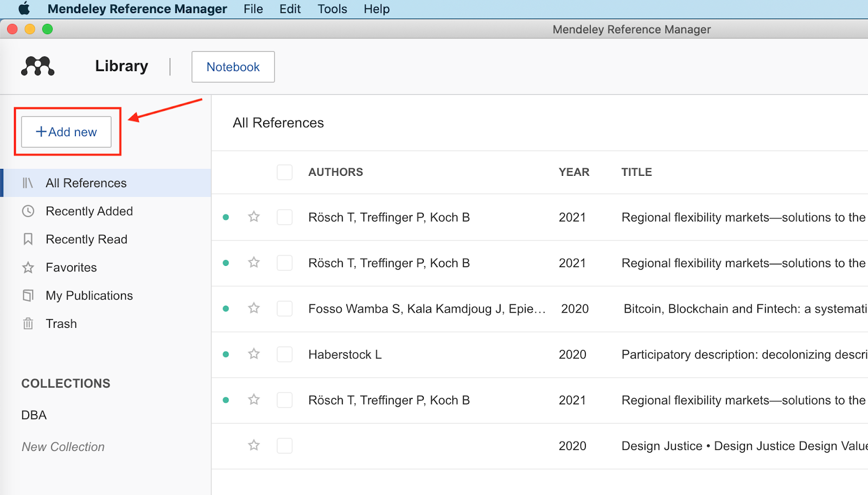Star the Haberstock L reference
This screenshot has height=495, width=868.
(254, 354)
